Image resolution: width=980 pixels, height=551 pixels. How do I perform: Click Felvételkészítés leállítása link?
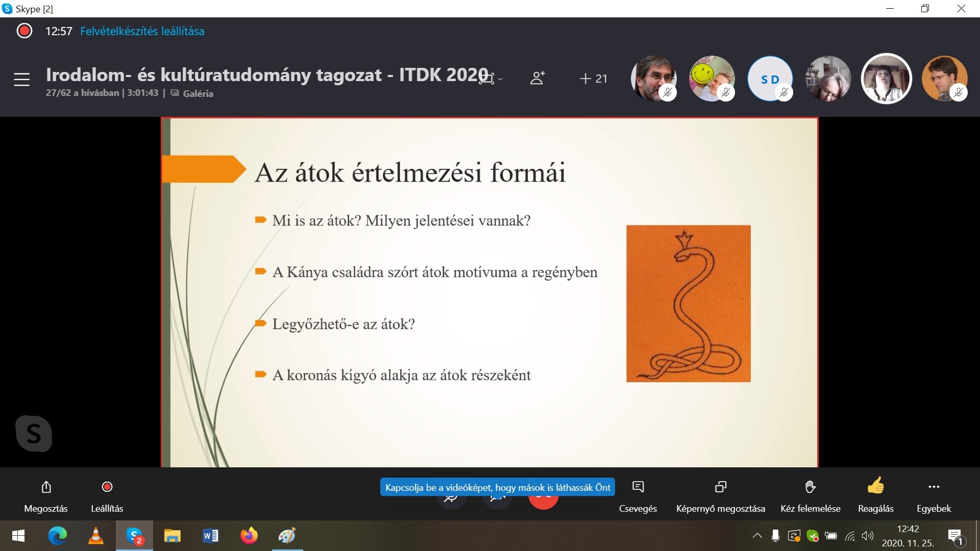(x=142, y=31)
